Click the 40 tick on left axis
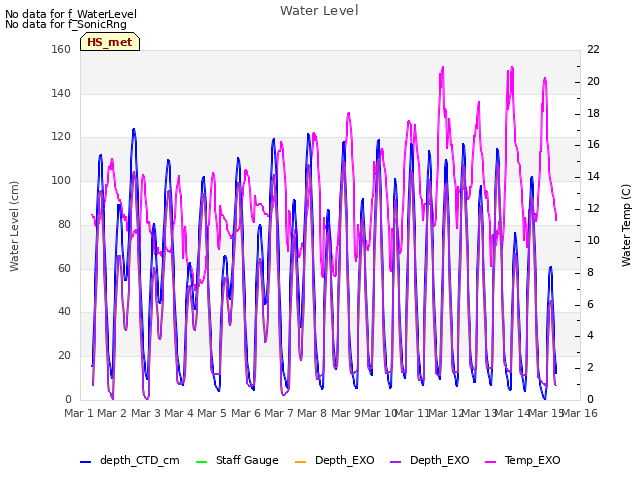 (x=64, y=311)
